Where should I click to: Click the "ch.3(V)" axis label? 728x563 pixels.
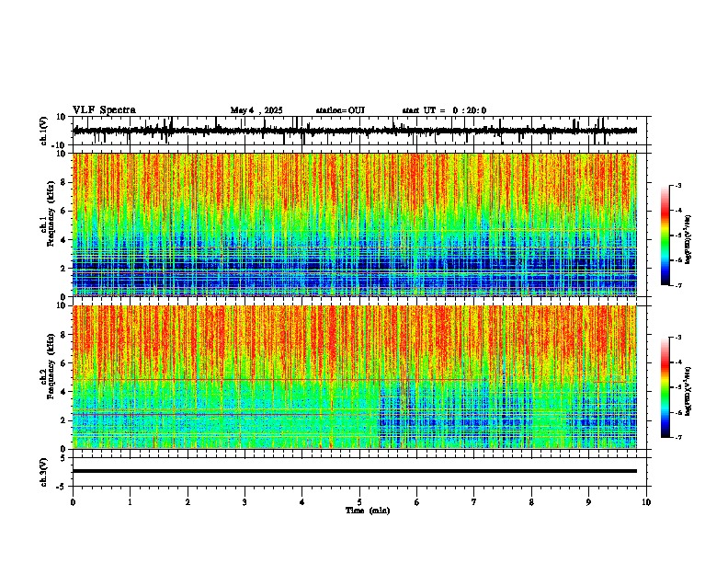tap(44, 472)
